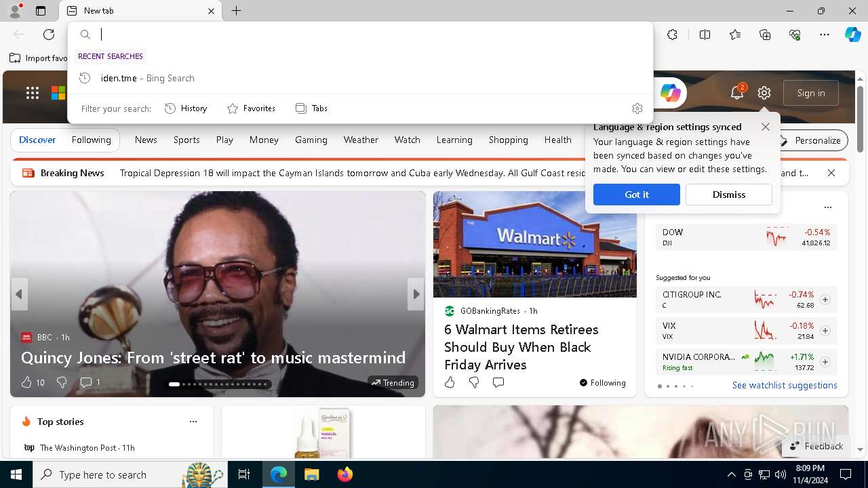Dislike the Walmart article
The image size is (868, 488).
point(474,382)
